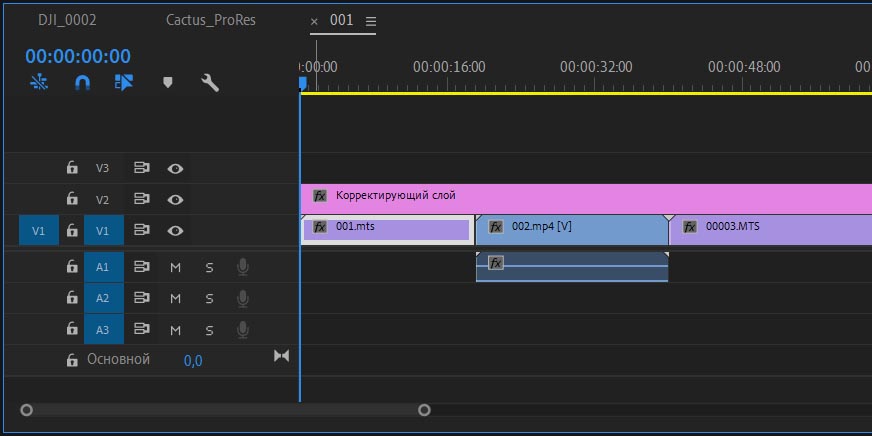
Task: Select the 001.mts clip
Action: pos(387,230)
